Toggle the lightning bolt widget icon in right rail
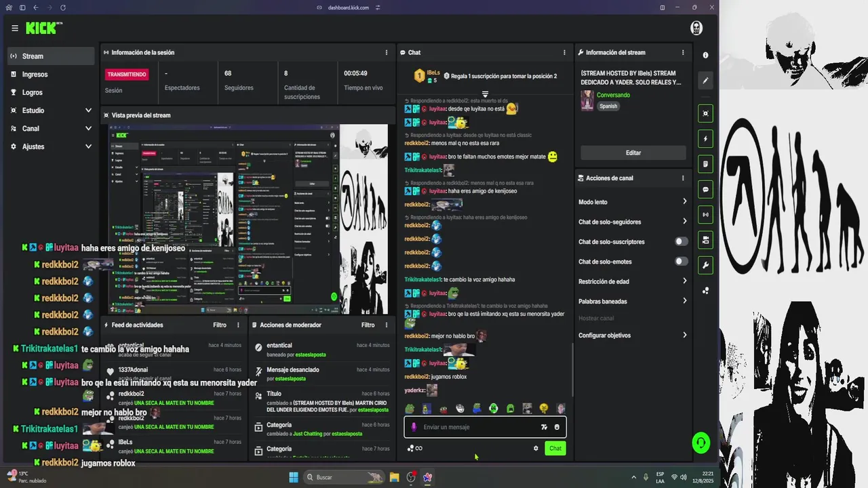Image resolution: width=868 pixels, height=488 pixels. pyautogui.click(x=705, y=139)
